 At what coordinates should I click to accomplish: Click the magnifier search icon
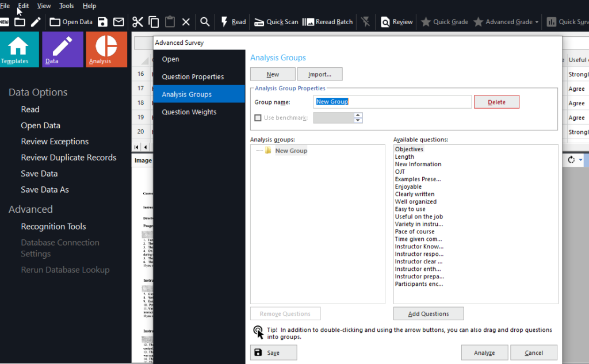click(x=205, y=22)
